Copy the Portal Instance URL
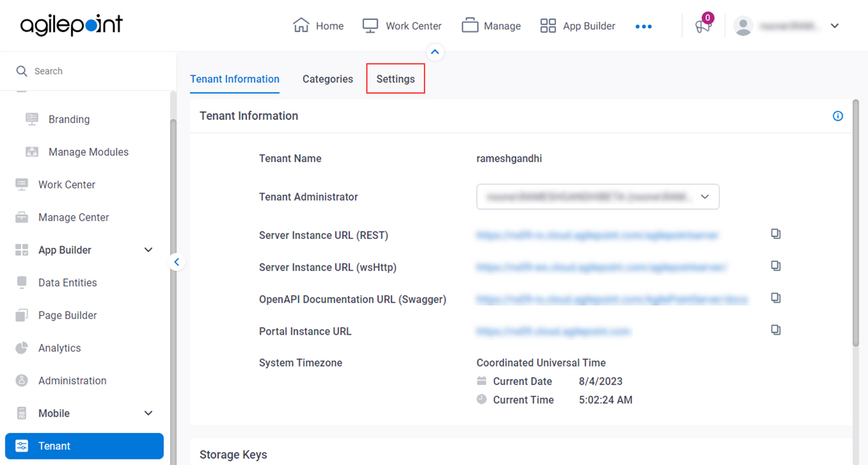Image resolution: width=868 pixels, height=465 pixels. [x=776, y=330]
